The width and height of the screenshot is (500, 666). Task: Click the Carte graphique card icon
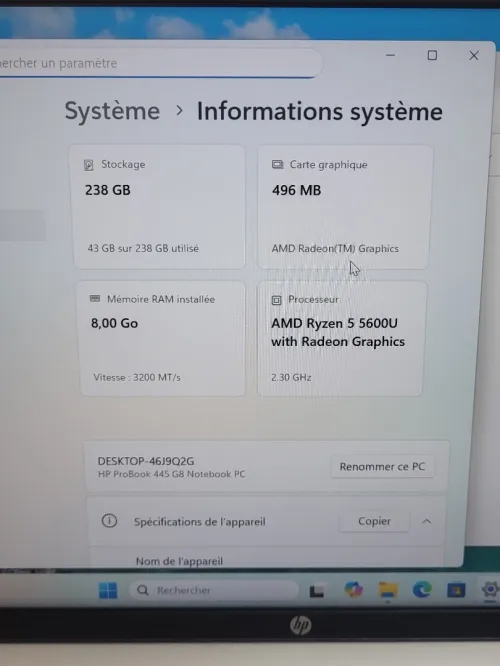coord(277,164)
